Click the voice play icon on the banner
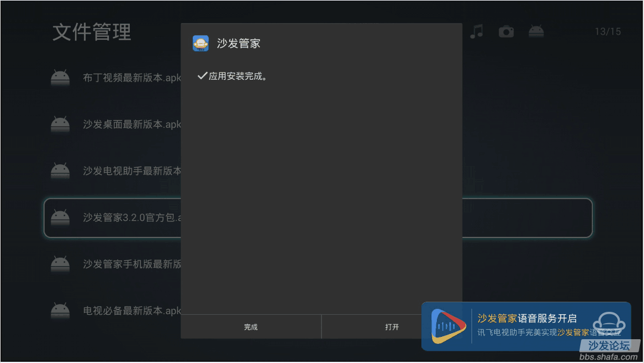644x363 pixels. [x=449, y=327]
